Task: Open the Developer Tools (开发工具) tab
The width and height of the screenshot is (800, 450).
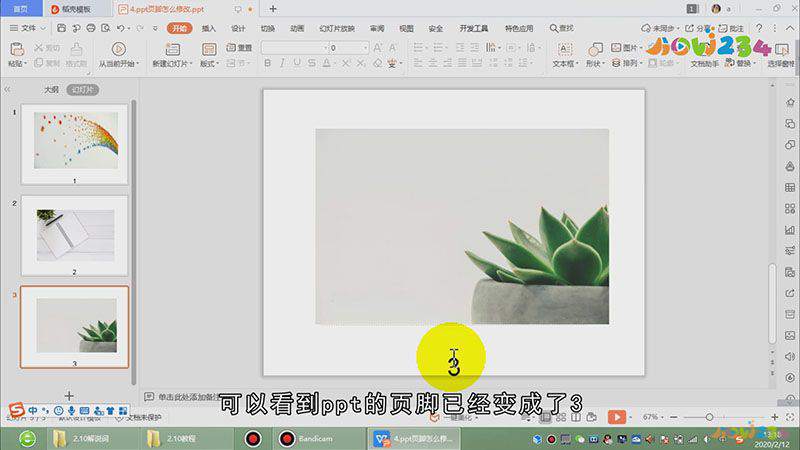Action: [473, 28]
